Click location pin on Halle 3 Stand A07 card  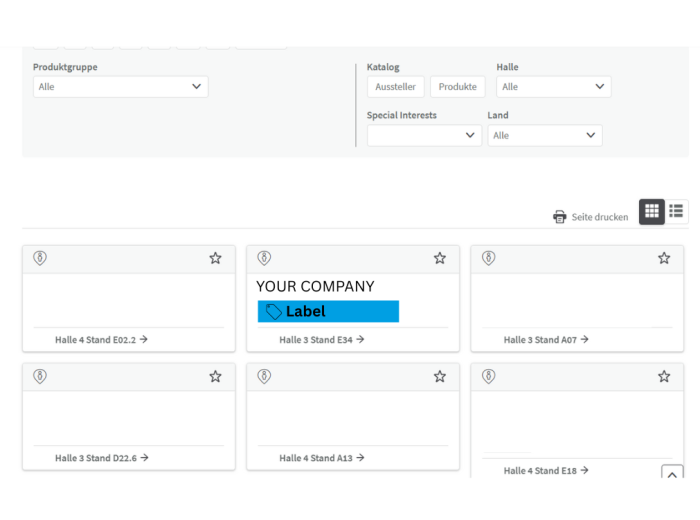click(488, 258)
